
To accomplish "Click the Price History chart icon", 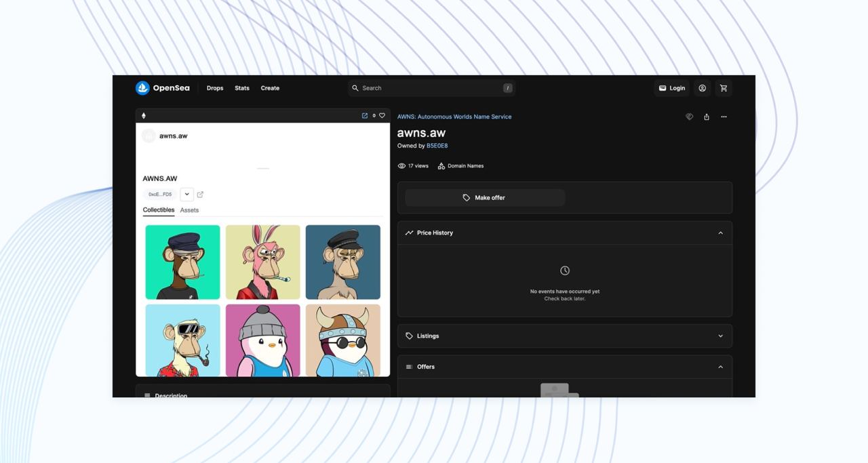I will tap(409, 233).
